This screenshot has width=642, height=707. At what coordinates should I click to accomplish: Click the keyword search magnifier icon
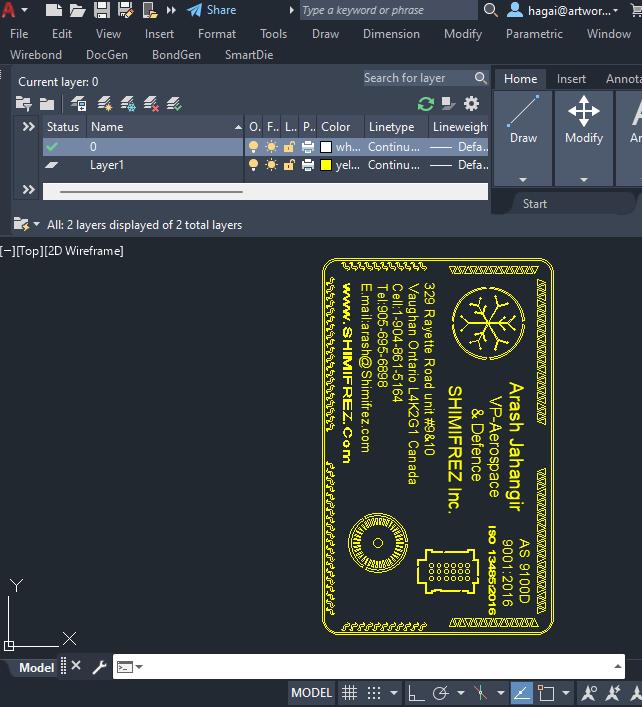pos(490,10)
